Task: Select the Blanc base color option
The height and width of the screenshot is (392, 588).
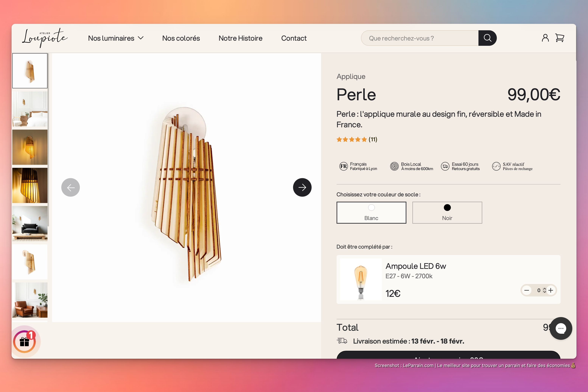Action: [371, 212]
